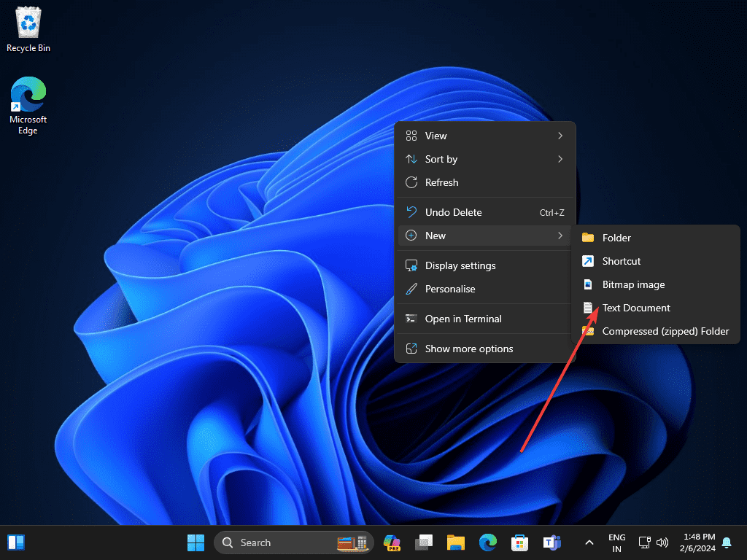
Task: Open the Recycle Bin desktop icon
Action: point(28,29)
